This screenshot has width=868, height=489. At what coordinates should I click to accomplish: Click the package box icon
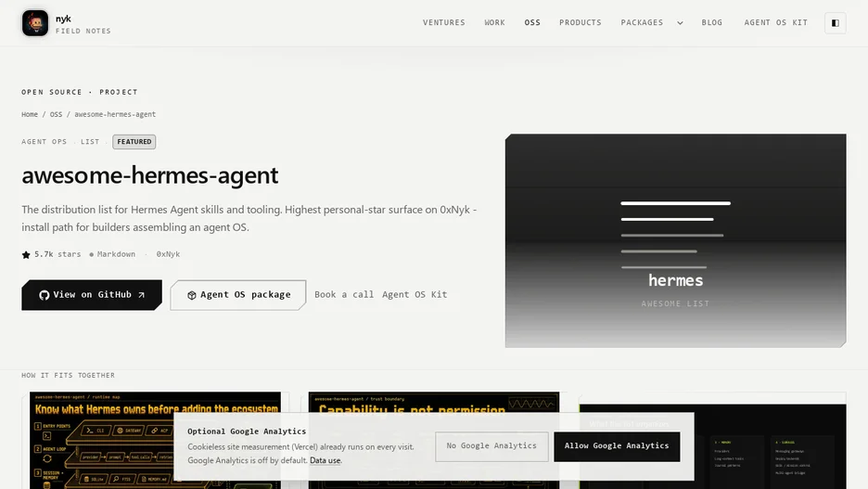click(192, 295)
